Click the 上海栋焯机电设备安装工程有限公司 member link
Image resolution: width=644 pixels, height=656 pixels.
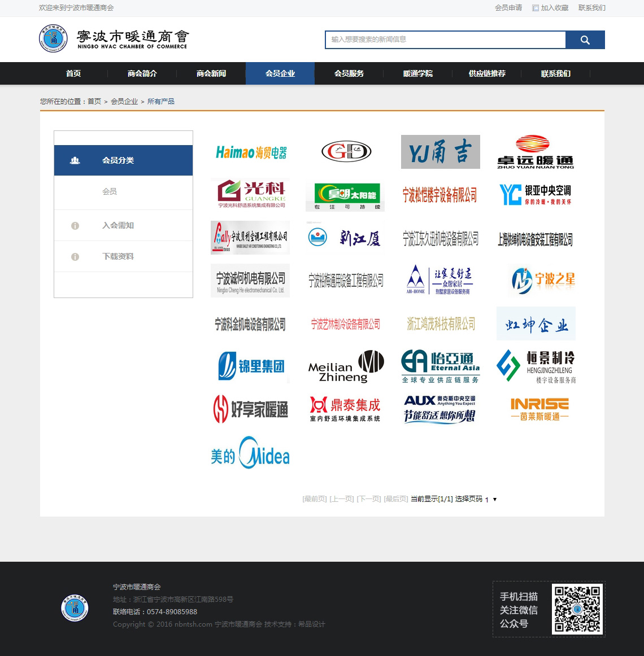tap(536, 238)
